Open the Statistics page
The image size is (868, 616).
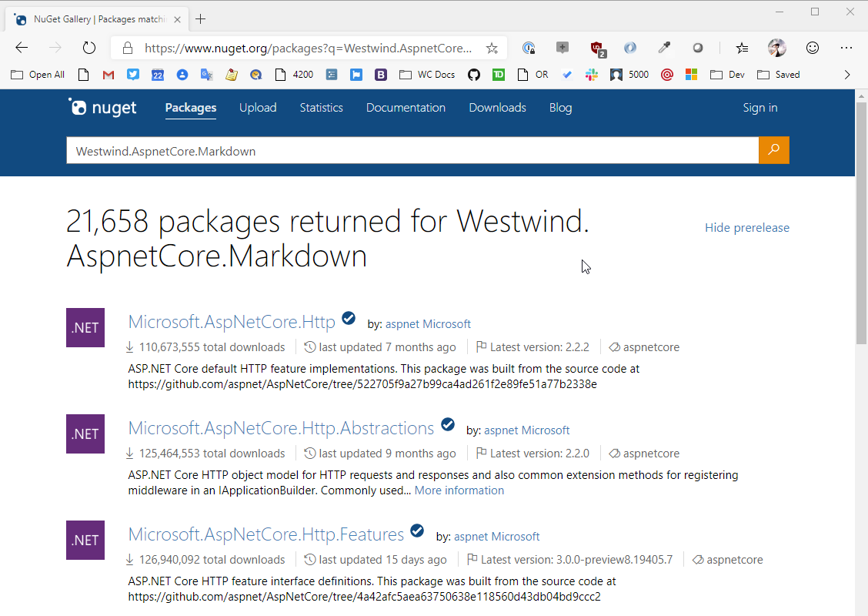321,108
